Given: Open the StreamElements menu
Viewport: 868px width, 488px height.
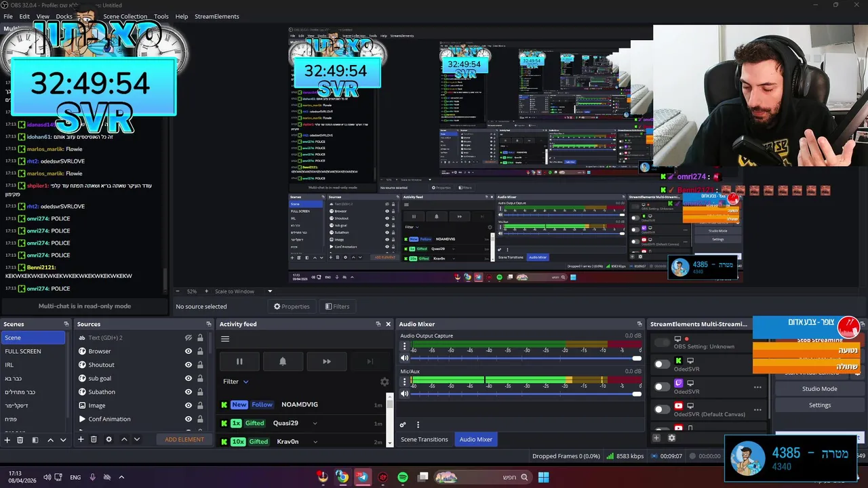Looking at the screenshot, I should tap(217, 16).
